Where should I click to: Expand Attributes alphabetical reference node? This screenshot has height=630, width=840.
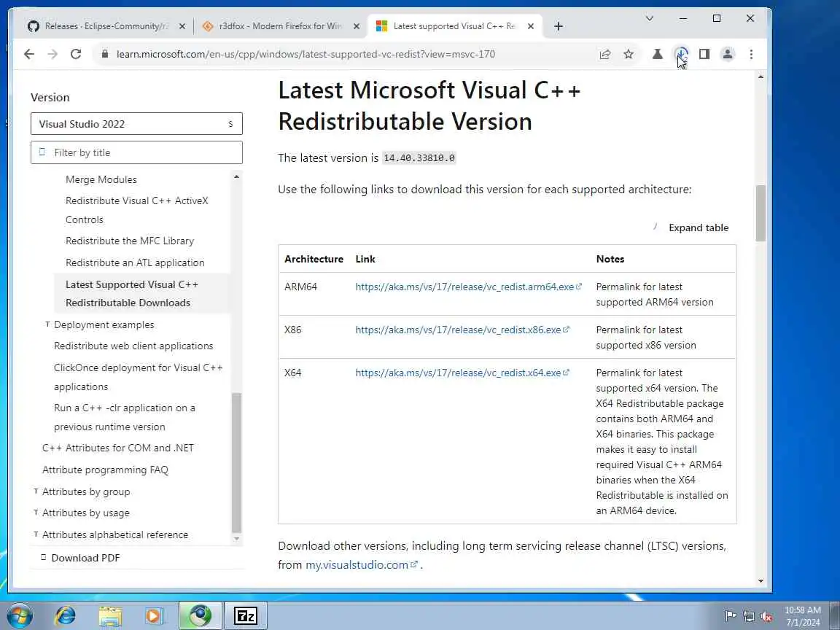tap(36, 534)
